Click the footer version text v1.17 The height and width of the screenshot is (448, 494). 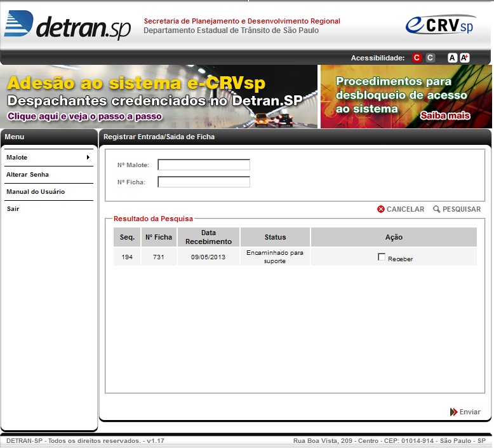pos(156,440)
